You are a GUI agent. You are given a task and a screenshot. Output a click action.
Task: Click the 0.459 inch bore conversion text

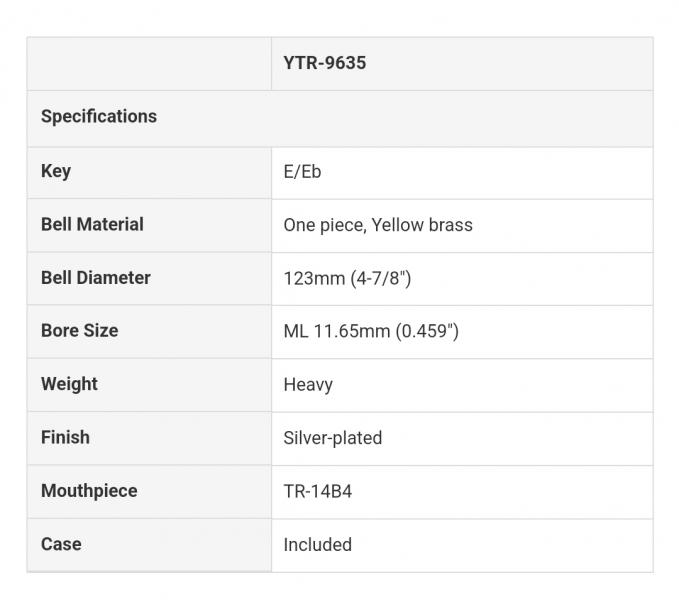coord(427,331)
